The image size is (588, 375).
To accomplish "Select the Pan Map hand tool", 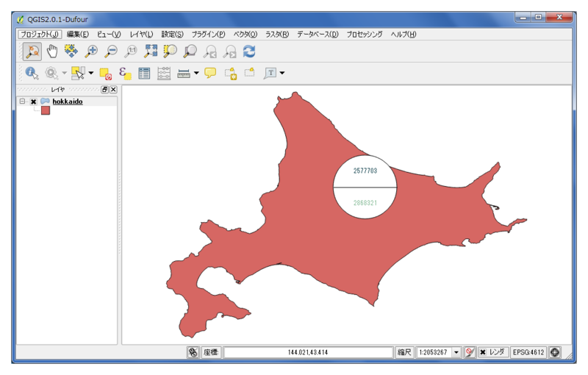I will pyautogui.click(x=52, y=51).
